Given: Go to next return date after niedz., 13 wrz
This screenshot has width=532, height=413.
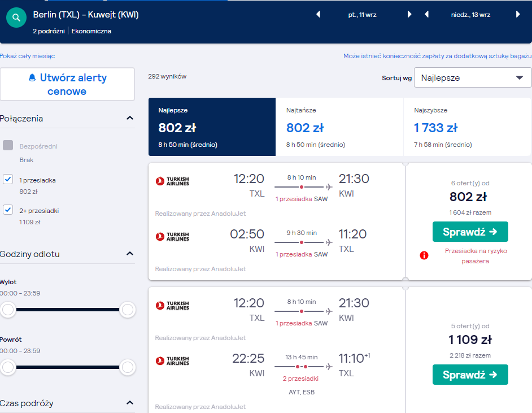Looking at the screenshot, I should (518, 14).
